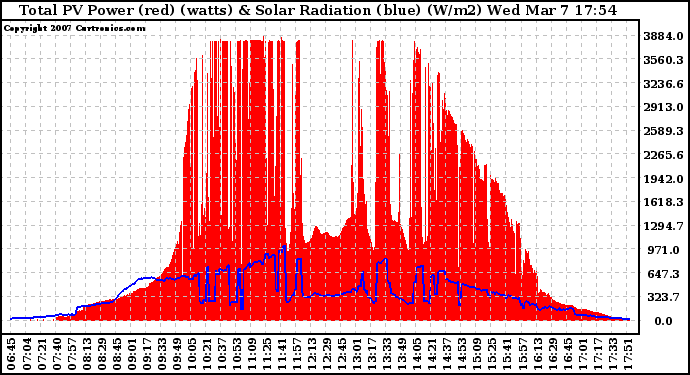Image resolution: width=690 pixels, height=375 pixels.
Task: Click the 2589.3 y-axis value
Action: pyautogui.click(x=663, y=131)
